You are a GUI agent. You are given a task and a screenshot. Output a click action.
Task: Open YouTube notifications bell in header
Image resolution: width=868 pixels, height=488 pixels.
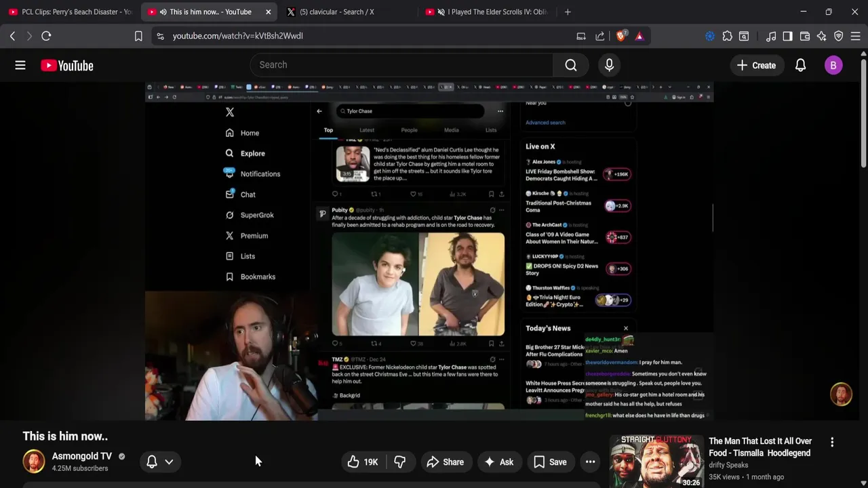[x=800, y=65]
